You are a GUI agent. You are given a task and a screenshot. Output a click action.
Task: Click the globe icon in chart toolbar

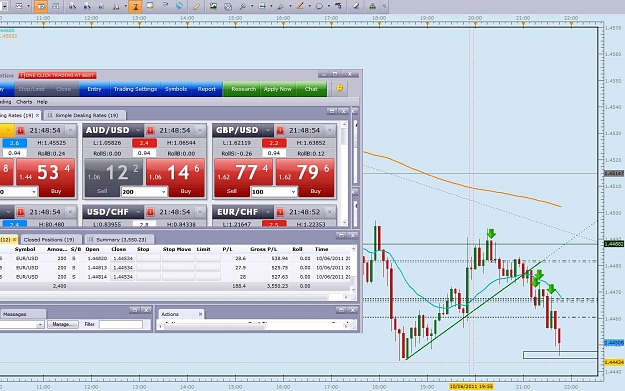coord(180,6)
